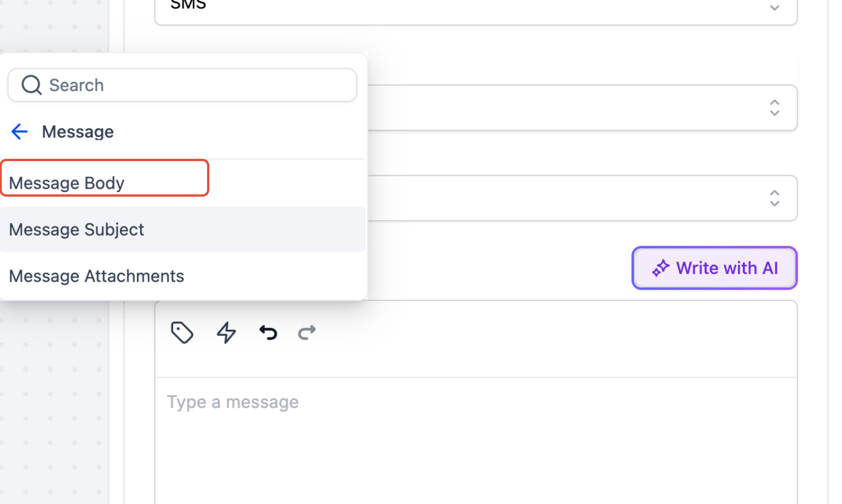Undo with the left-curved arrow icon

pyautogui.click(x=268, y=332)
